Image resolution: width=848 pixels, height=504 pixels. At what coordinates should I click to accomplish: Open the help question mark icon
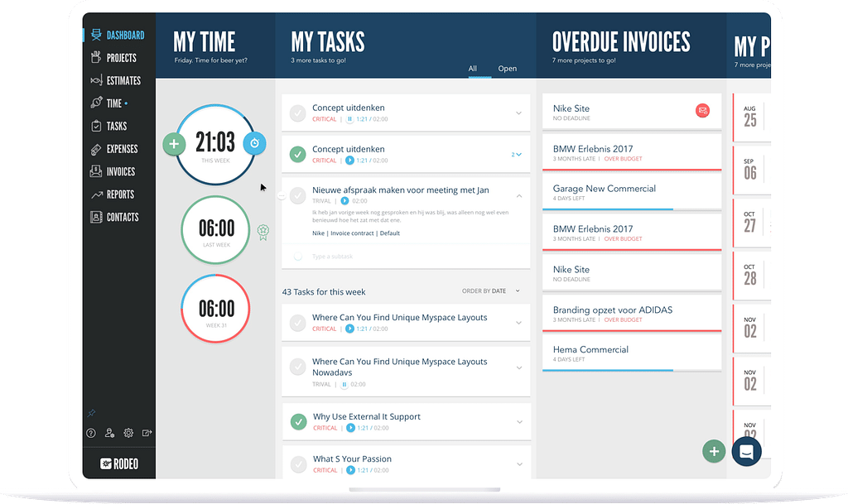91,433
